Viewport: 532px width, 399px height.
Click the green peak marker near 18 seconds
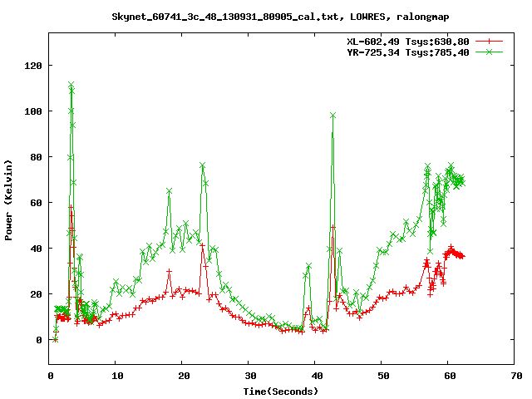[x=170, y=191]
